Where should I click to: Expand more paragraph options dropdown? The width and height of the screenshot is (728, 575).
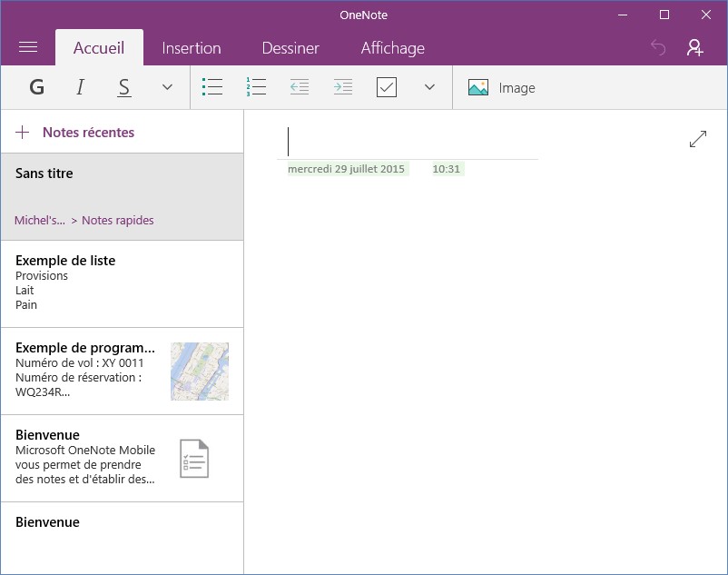tap(429, 87)
